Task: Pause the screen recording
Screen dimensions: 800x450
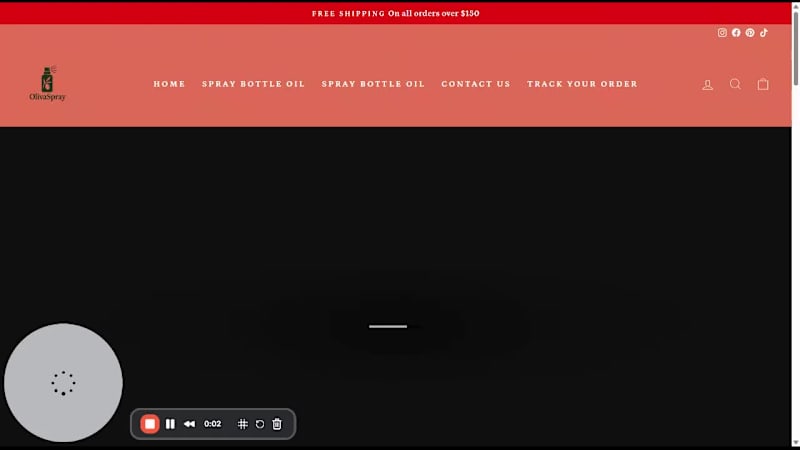Action: [x=170, y=424]
